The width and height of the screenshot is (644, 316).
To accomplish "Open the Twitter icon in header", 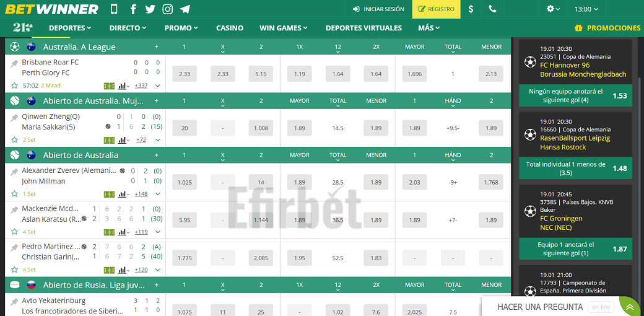I will point(150,9).
